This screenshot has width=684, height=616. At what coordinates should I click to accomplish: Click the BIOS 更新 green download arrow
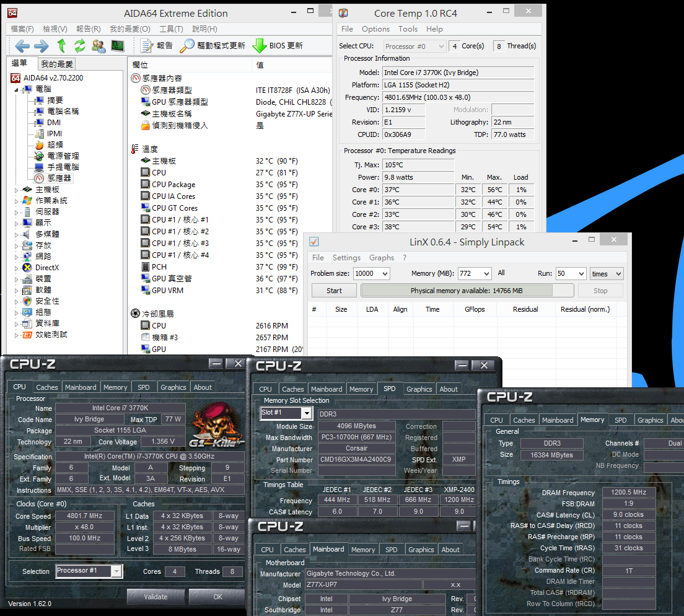[260, 45]
